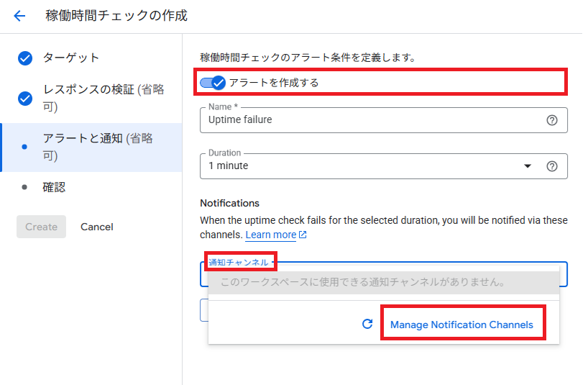Click the Name input field
This screenshot has height=385, width=588.
point(370,120)
